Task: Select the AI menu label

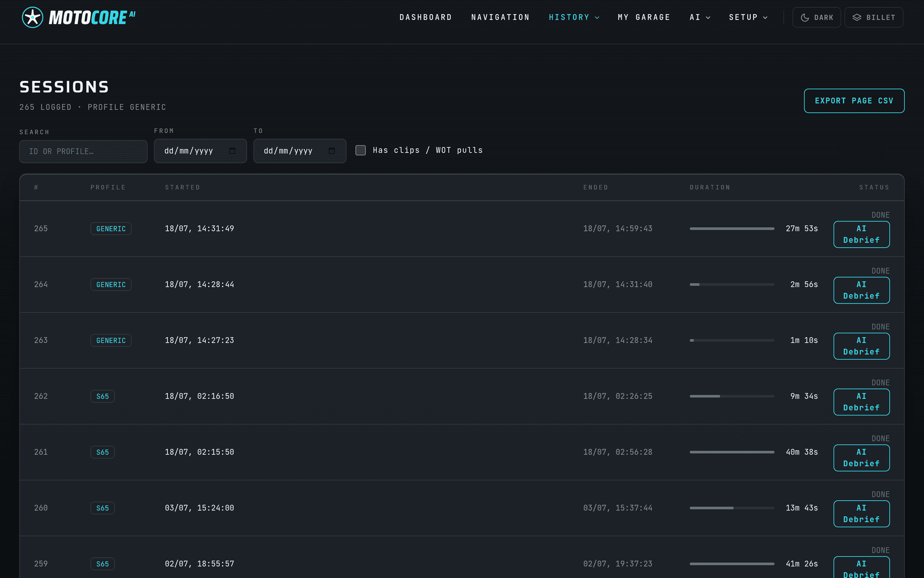Action: point(695,17)
